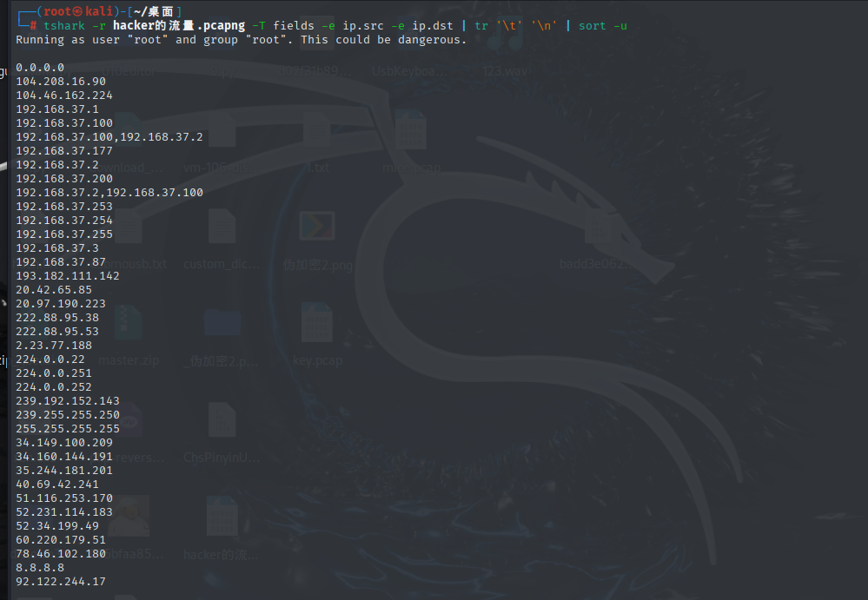Click the tshark command in the prompt
Viewport: 868px width, 600px height.
point(64,25)
